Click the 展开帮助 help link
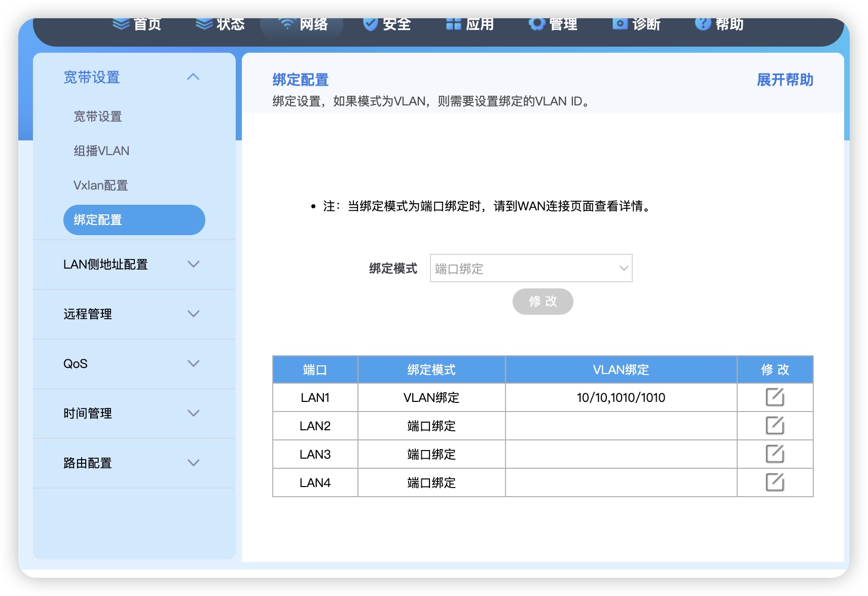Image resolution: width=868 pixels, height=596 pixels. [x=785, y=80]
